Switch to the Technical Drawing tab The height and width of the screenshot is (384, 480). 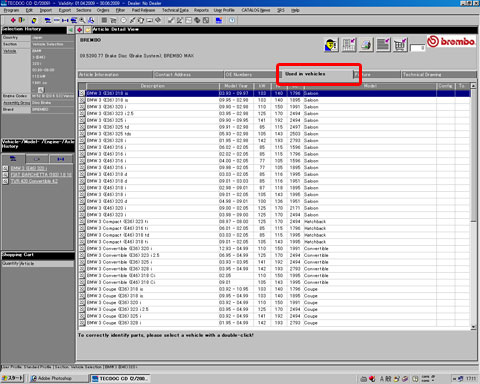(x=439, y=75)
